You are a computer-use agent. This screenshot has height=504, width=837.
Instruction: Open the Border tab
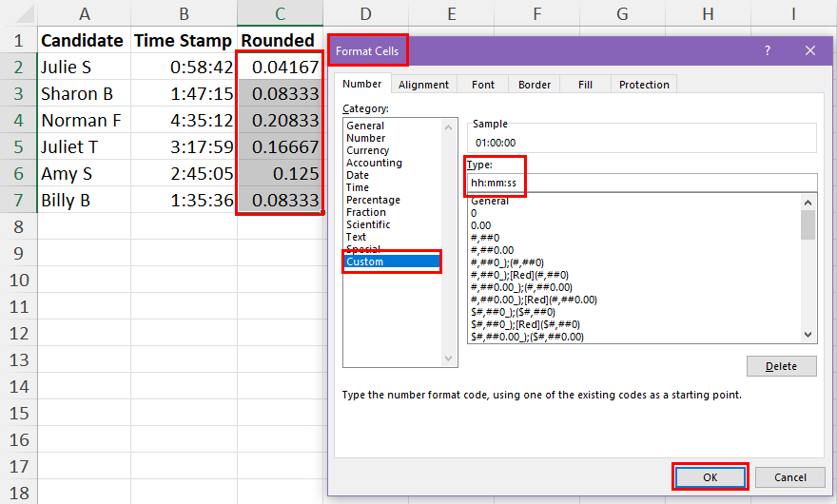[x=535, y=85]
